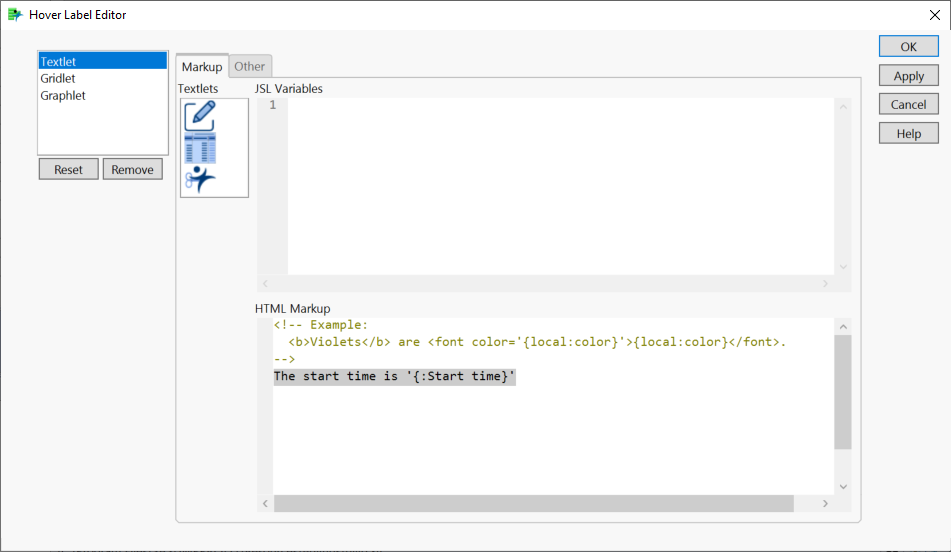
Task: Select the data table textlet icon
Action: coord(200,149)
